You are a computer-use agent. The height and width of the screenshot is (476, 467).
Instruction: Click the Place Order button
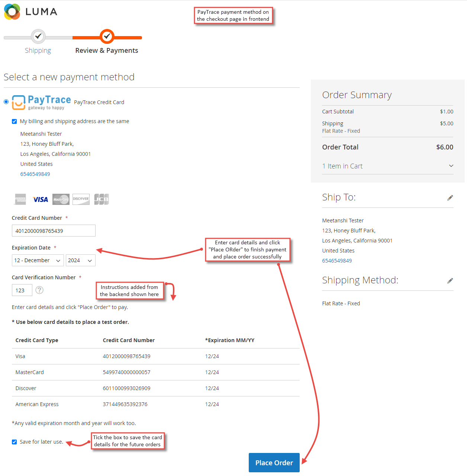(x=274, y=463)
